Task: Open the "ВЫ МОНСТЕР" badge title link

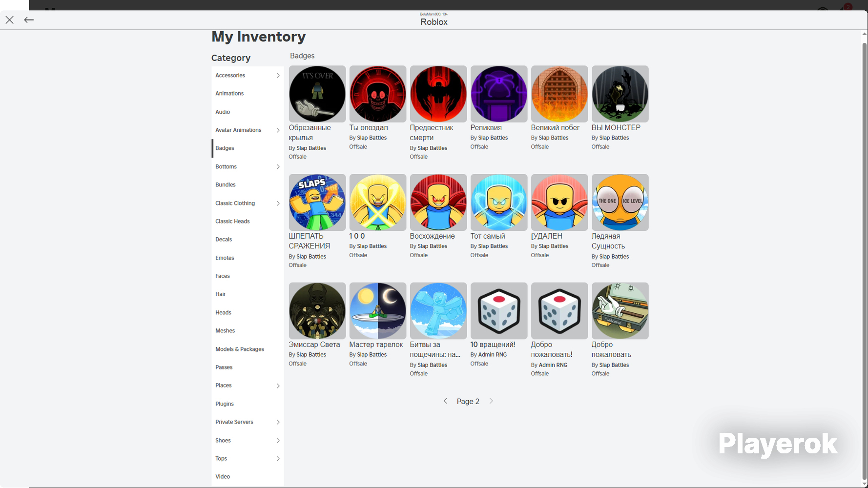Action: point(616,128)
